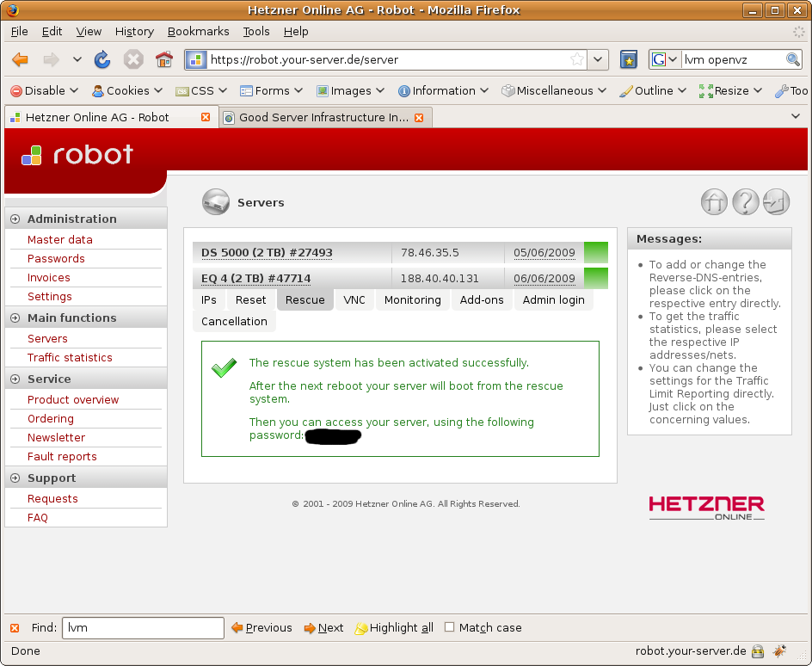Click the Find text field containing lvm
Screen dimensions: 812x666
pyautogui.click(x=143, y=627)
